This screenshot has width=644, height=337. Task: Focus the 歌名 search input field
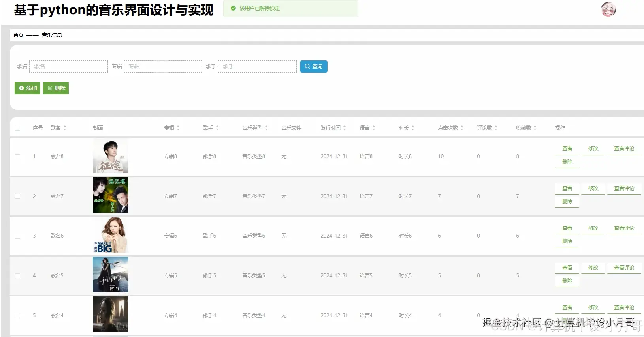tap(68, 66)
